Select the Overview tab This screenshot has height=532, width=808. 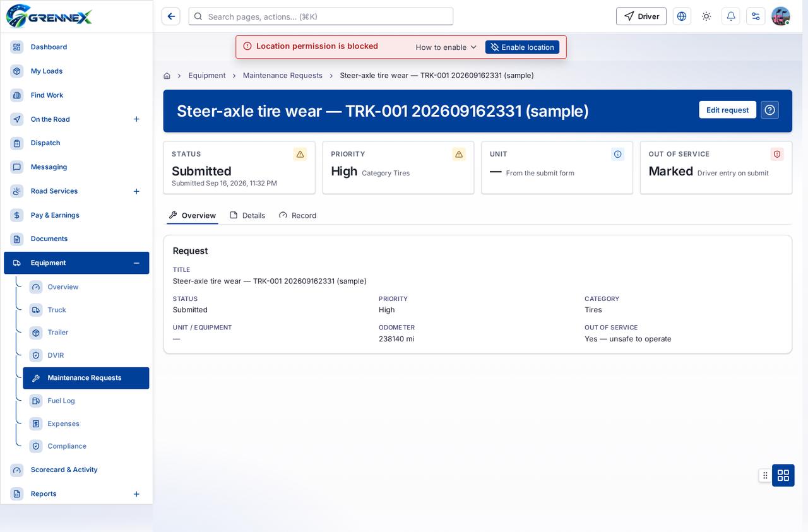click(193, 215)
